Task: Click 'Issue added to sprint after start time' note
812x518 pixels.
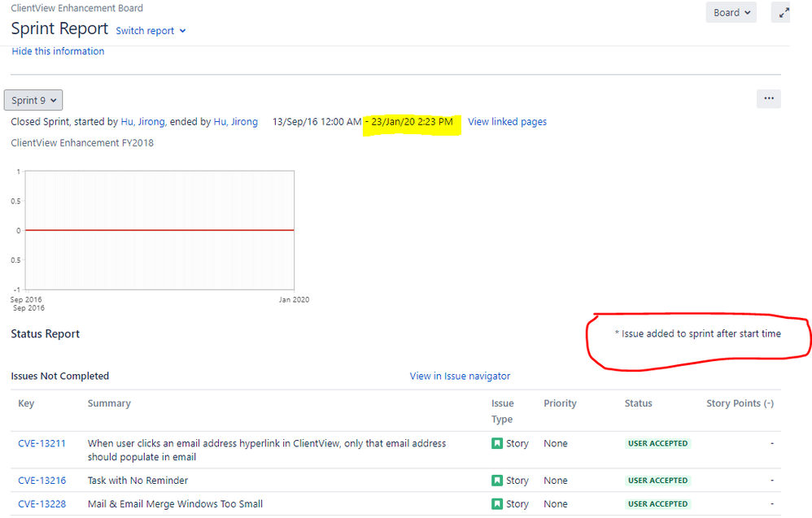Action: tap(697, 333)
